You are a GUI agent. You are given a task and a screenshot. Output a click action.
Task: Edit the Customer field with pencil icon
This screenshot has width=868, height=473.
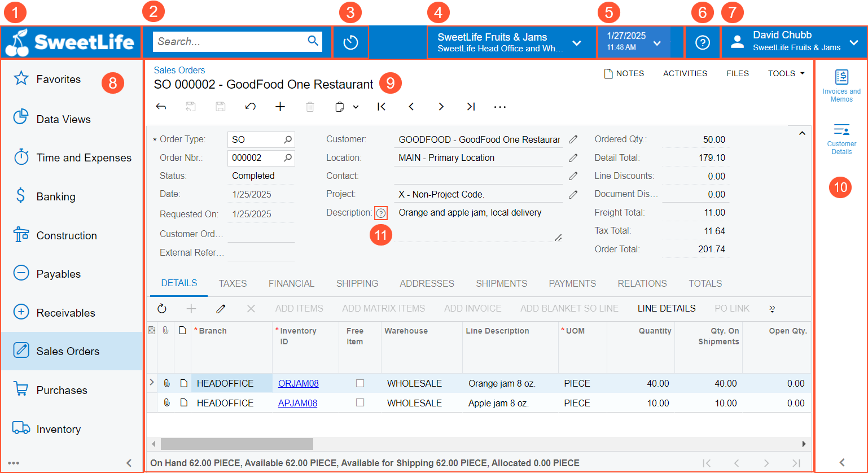tap(573, 139)
